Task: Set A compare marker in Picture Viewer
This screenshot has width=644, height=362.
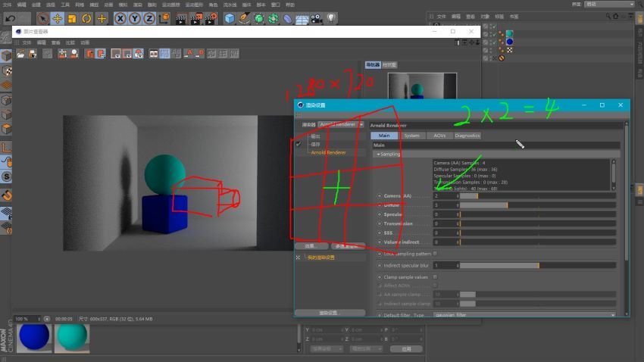Action: pyautogui.click(x=188, y=54)
